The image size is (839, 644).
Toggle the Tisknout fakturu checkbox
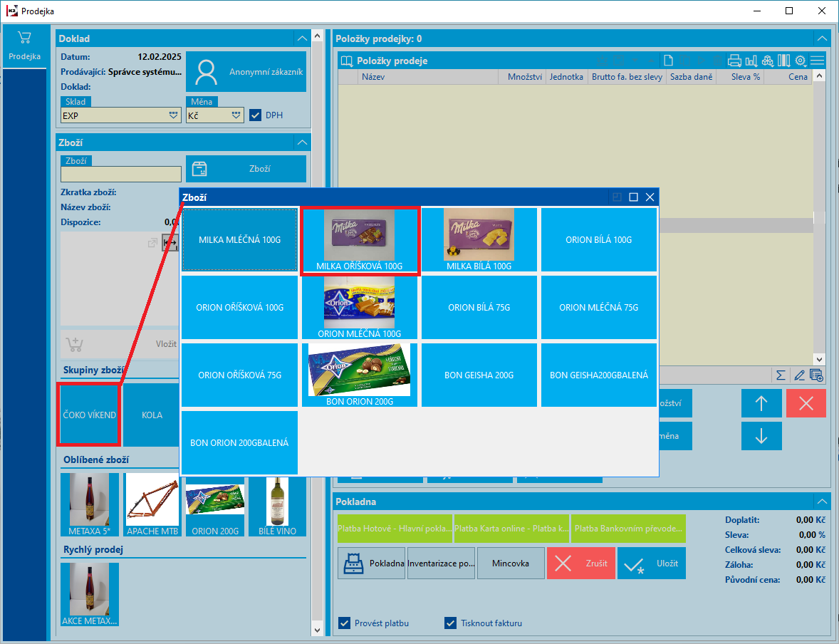pyautogui.click(x=451, y=623)
